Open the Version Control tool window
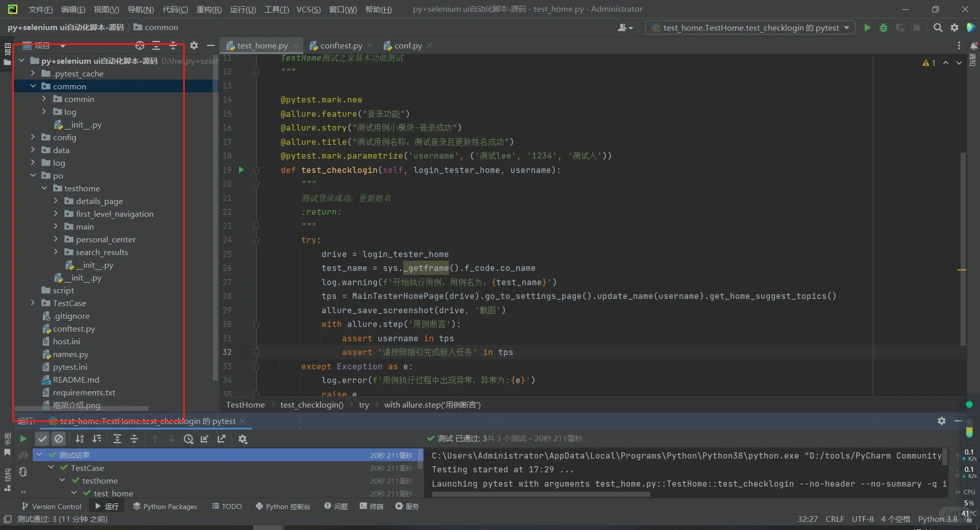The width and height of the screenshot is (980, 530). (x=51, y=506)
